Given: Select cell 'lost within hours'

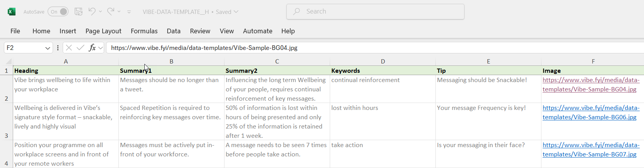Looking at the screenshot, I should click(x=383, y=122).
